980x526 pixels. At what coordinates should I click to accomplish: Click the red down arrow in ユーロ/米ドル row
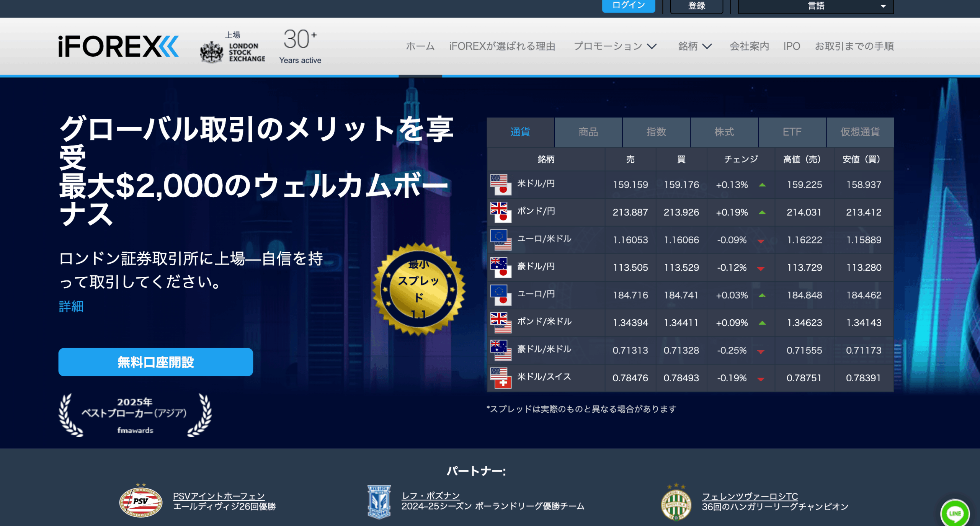(761, 241)
